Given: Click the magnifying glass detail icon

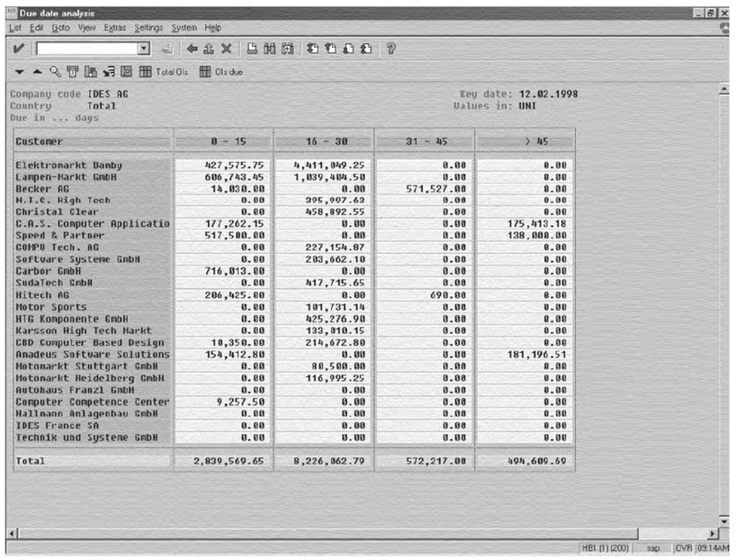Looking at the screenshot, I should [x=55, y=72].
